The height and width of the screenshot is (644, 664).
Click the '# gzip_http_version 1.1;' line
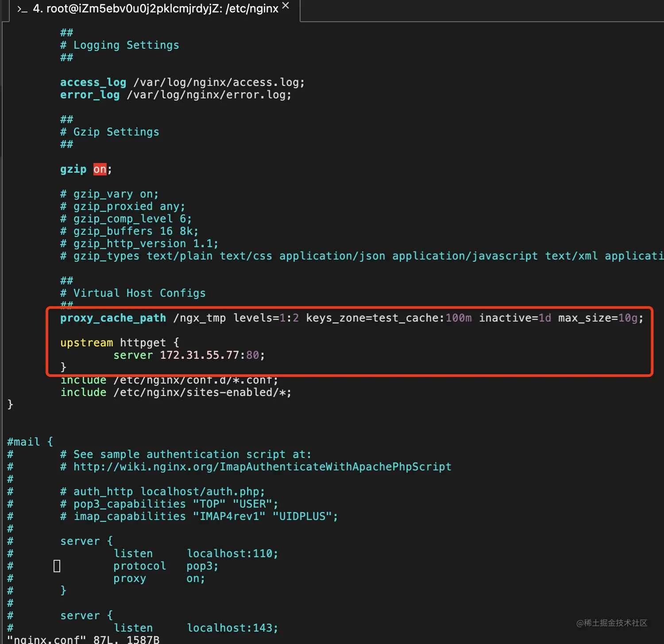point(139,244)
